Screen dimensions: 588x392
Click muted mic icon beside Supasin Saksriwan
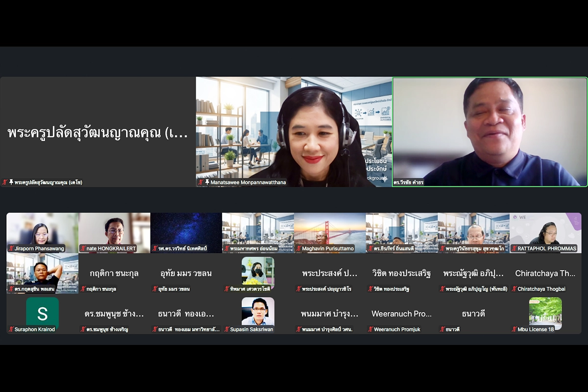(226, 329)
